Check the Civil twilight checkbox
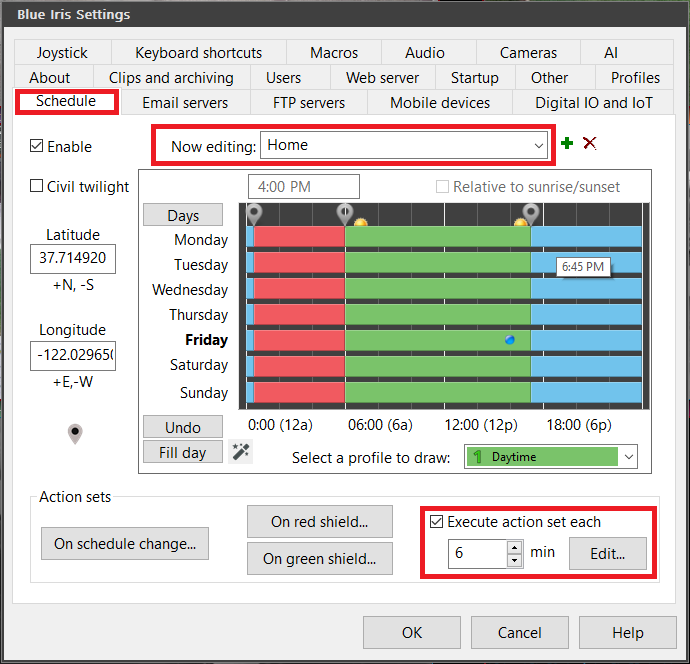This screenshot has width=690, height=664. [37, 186]
